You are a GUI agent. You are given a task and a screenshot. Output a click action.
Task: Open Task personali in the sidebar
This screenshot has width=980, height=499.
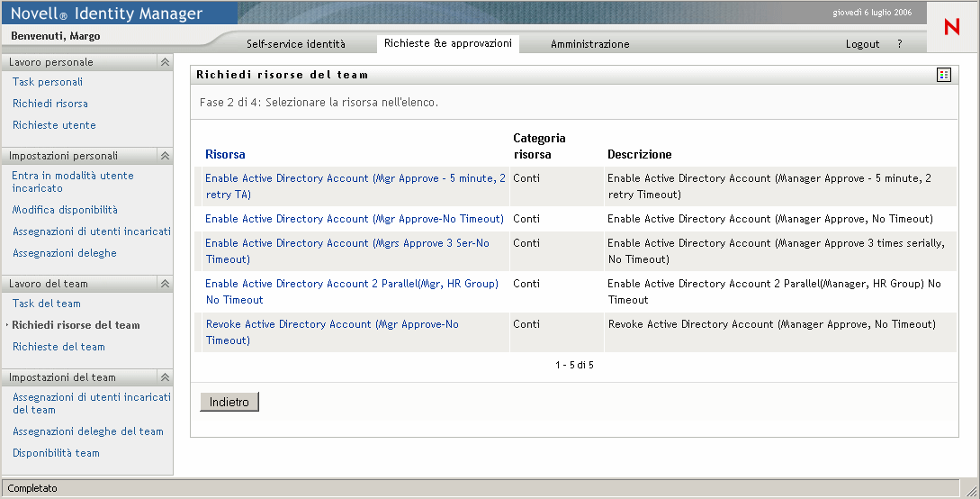pyautogui.click(x=48, y=82)
